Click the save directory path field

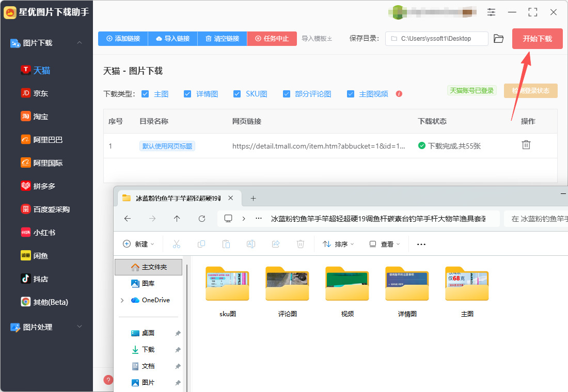point(436,39)
